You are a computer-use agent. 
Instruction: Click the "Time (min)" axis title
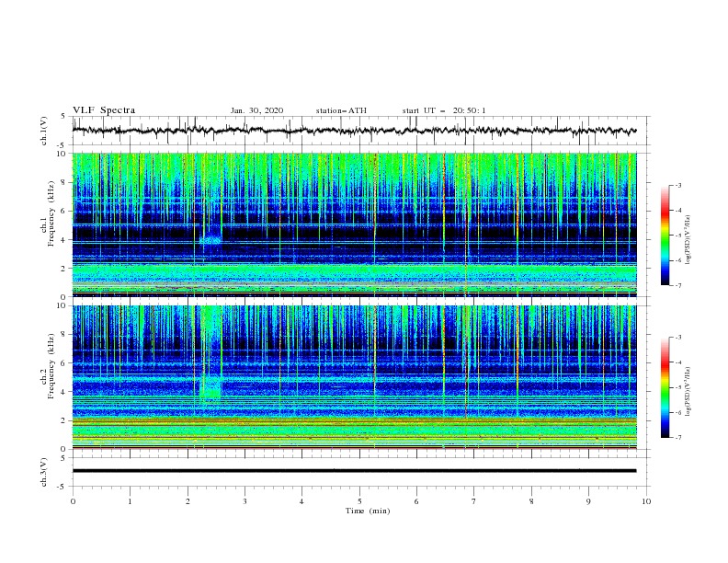coord(368,511)
